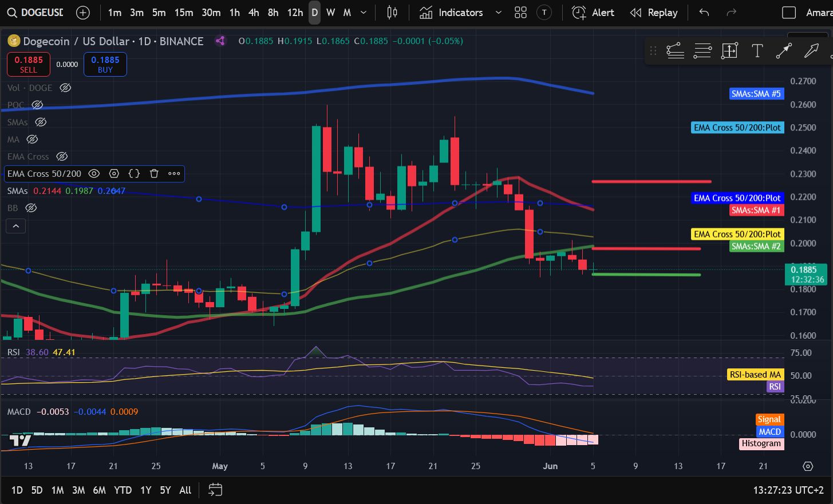
Task: Select the W weekly timeframe
Action: [x=331, y=13]
